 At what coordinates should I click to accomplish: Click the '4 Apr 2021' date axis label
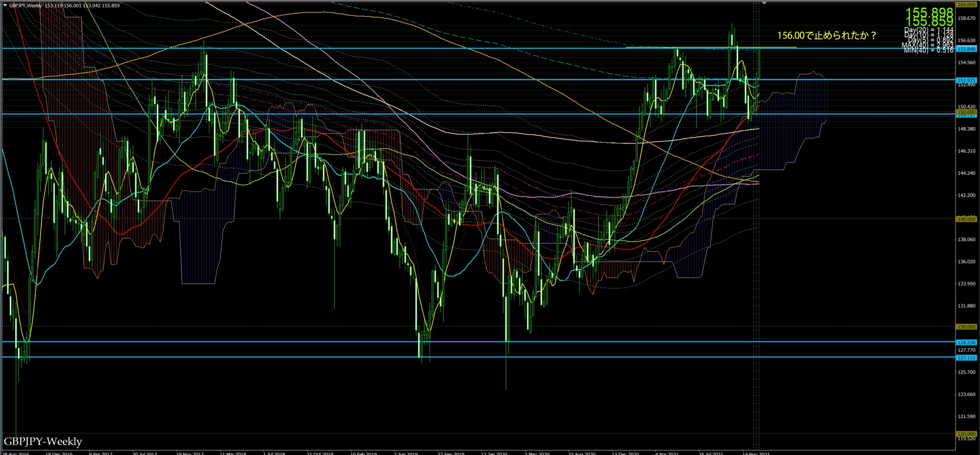click(x=667, y=453)
